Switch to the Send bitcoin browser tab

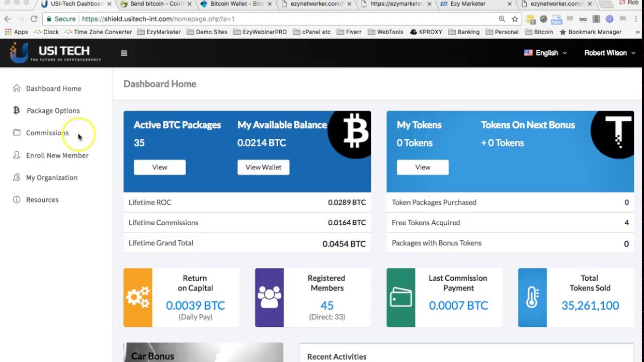tap(155, 4)
